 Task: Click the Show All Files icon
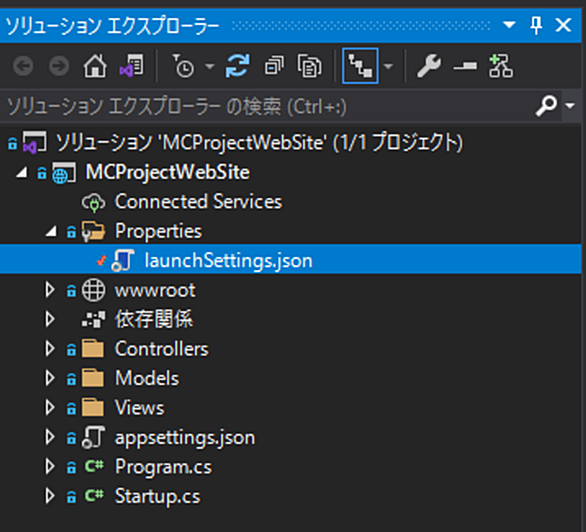[x=309, y=66]
